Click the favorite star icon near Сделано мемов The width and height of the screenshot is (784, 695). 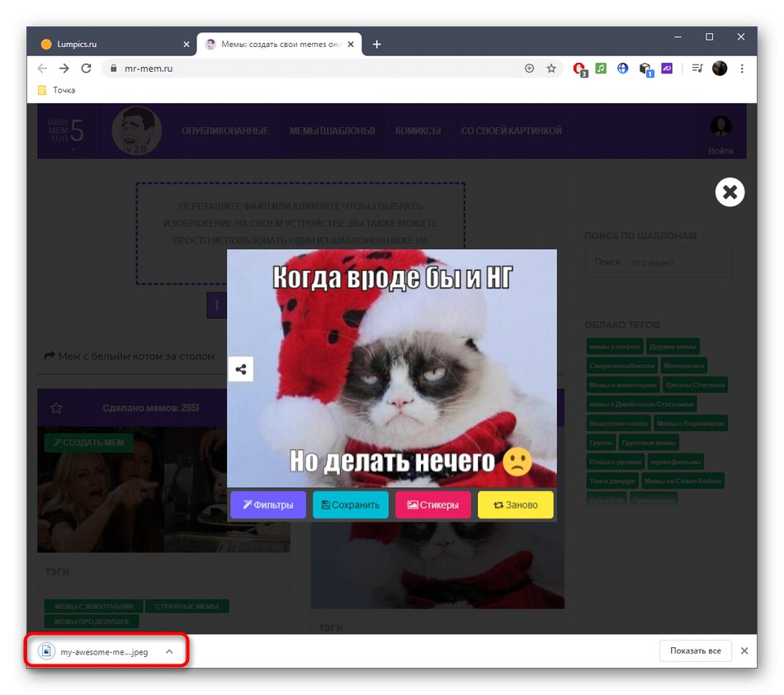point(56,408)
